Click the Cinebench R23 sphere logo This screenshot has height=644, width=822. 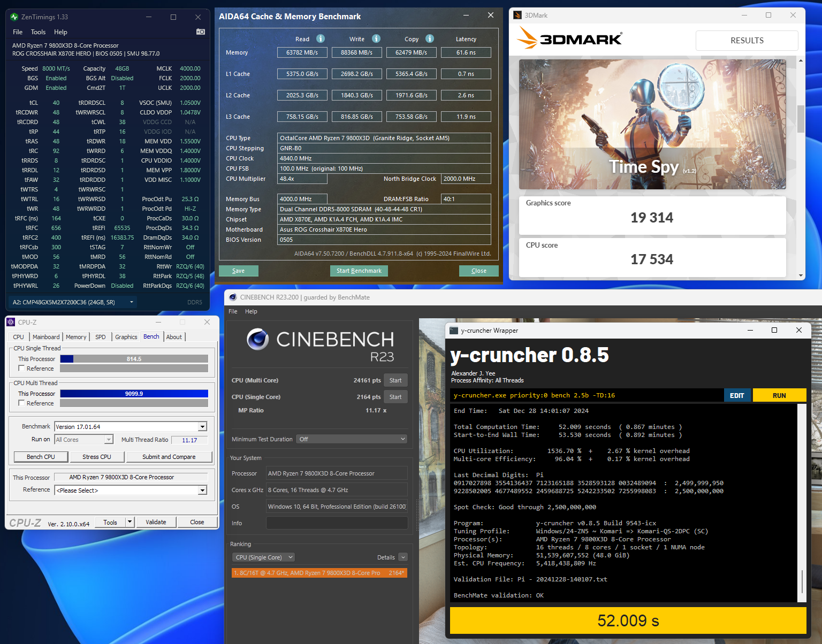pos(258,339)
